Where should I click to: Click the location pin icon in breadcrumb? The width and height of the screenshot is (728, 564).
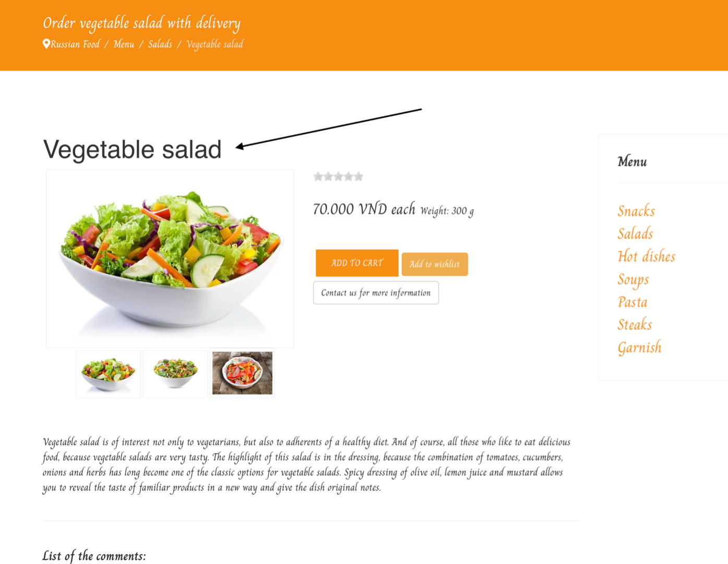(46, 44)
